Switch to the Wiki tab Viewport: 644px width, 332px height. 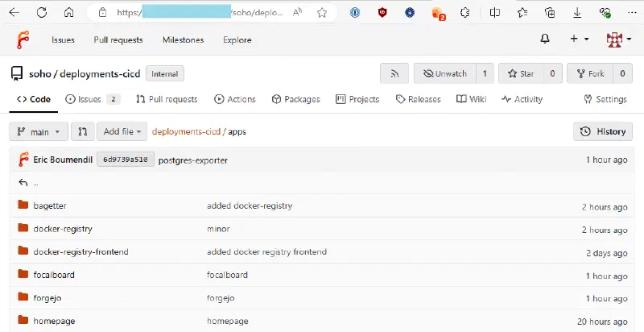472,99
